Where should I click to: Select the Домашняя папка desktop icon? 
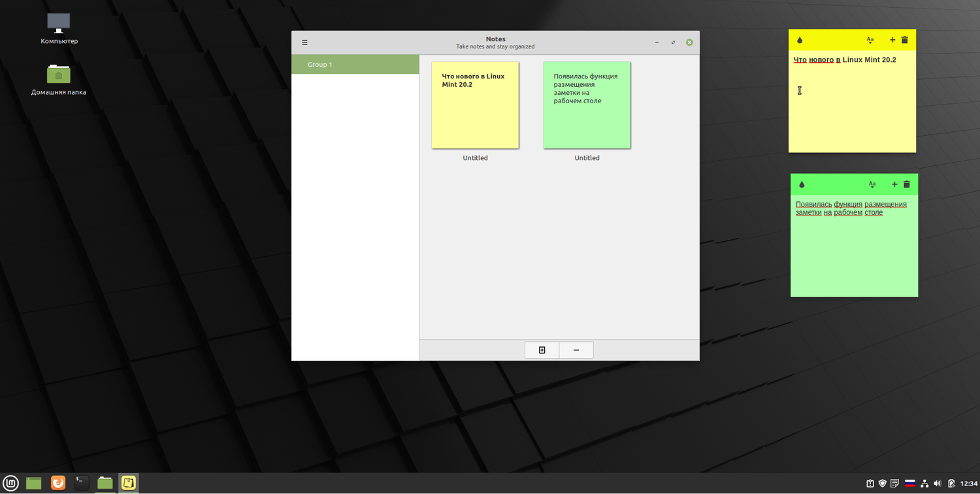tap(59, 80)
